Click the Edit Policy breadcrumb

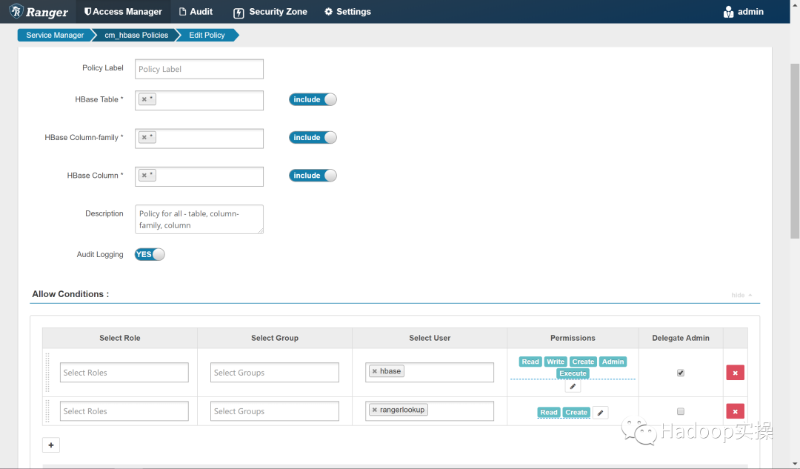point(207,35)
